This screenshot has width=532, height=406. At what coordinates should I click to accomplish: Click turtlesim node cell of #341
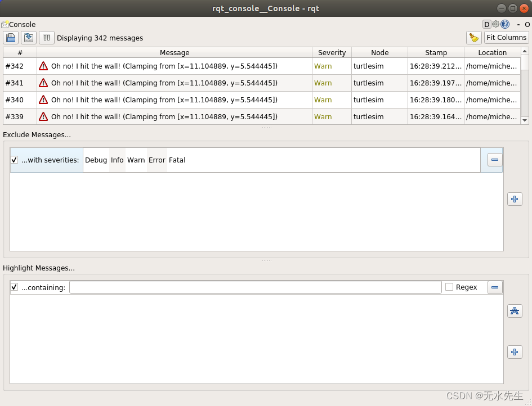coord(379,83)
